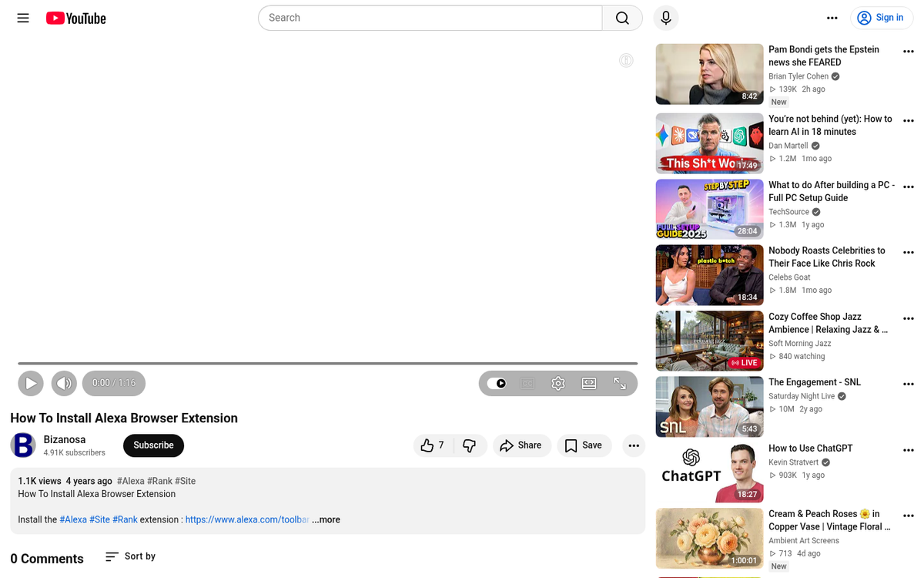Mute the video volume speaker icon
This screenshot has width=924, height=578.
coord(64,383)
